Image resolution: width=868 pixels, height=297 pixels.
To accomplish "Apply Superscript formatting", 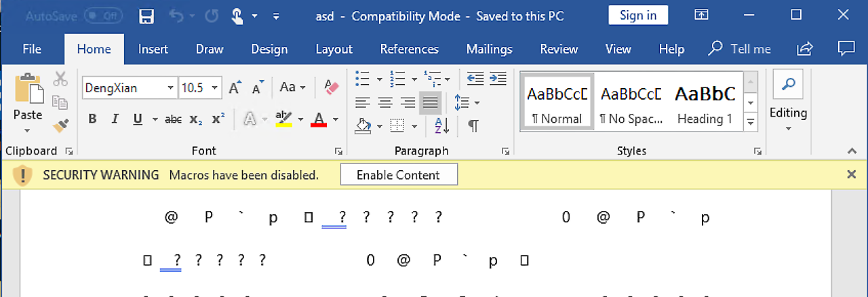I will click(x=218, y=119).
